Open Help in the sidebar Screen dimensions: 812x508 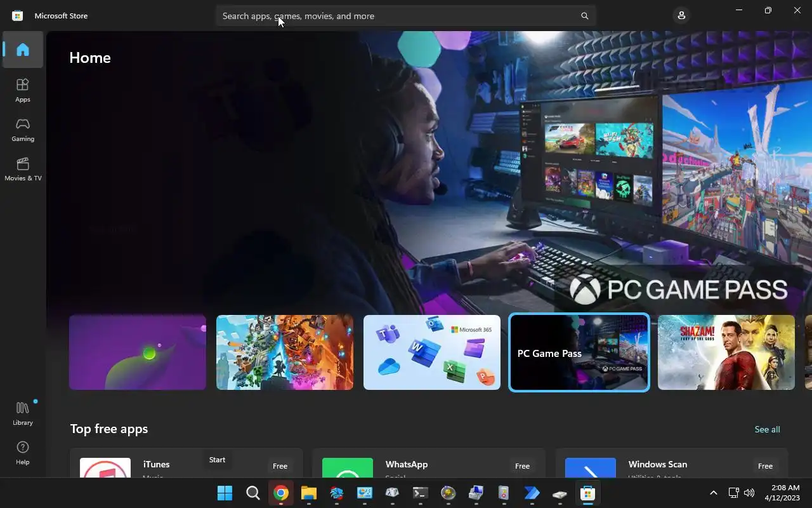coord(23,453)
